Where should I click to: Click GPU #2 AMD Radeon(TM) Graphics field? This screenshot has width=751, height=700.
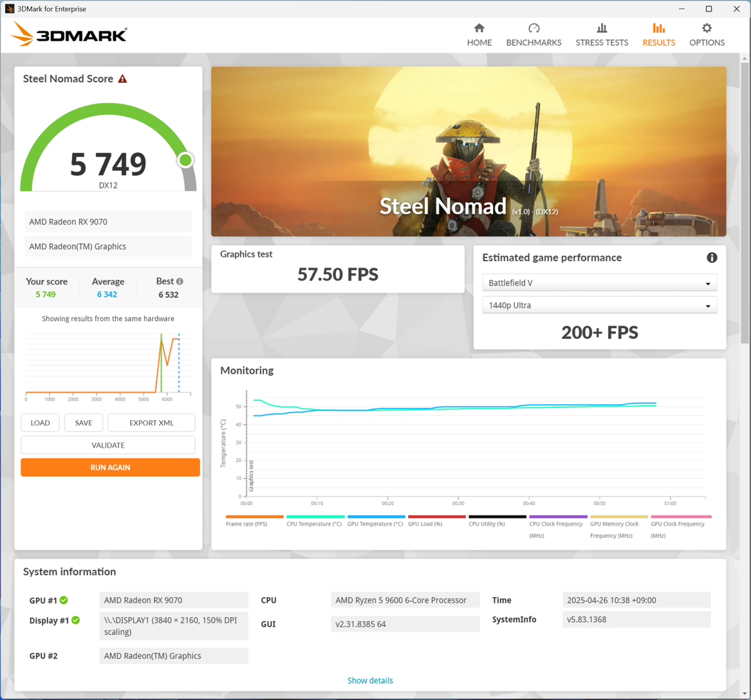point(174,656)
